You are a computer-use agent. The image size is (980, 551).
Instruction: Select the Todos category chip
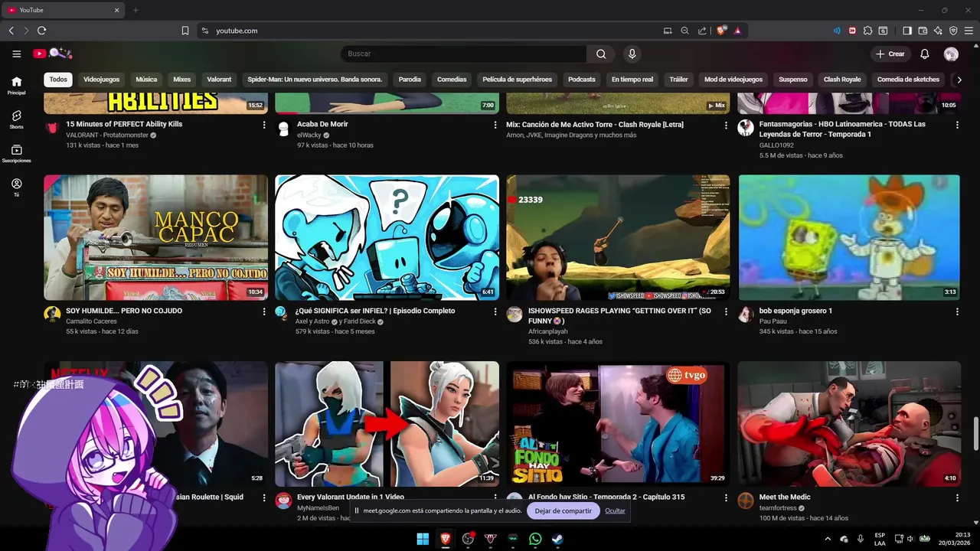pos(58,79)
